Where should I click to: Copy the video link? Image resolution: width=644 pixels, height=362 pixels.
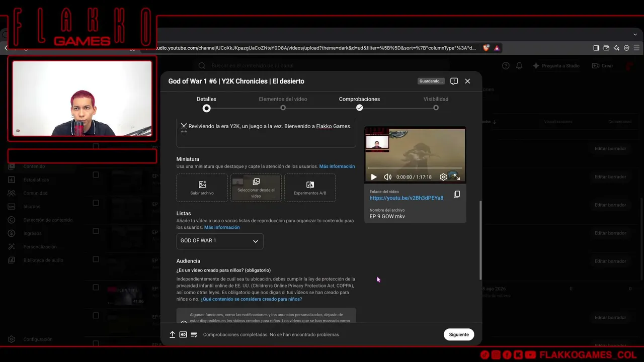pyautogui.click(x=457, y=195)
